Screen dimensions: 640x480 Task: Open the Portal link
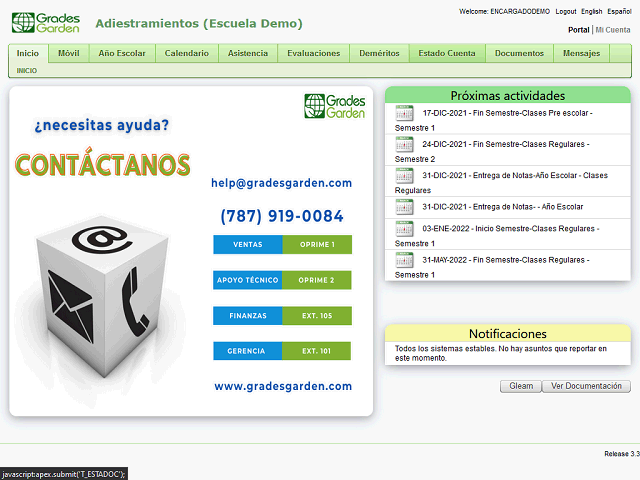point(578,30)
